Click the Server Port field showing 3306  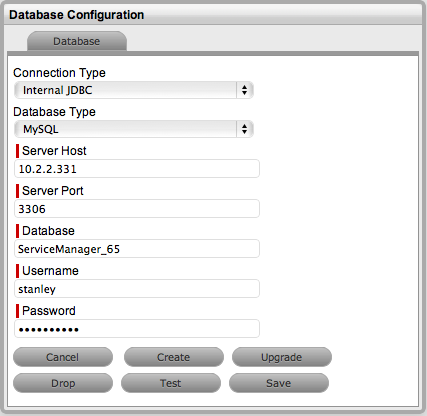[x=137, y=209]
